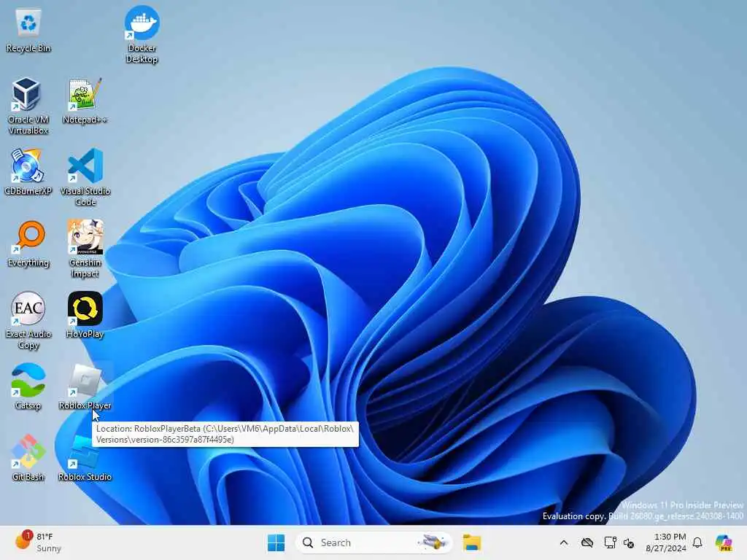Image resolution: width=747 pixels, height=560 pixels.
Task: Open the weather widget showing 81°F Sunny
Action: [38, 542]
